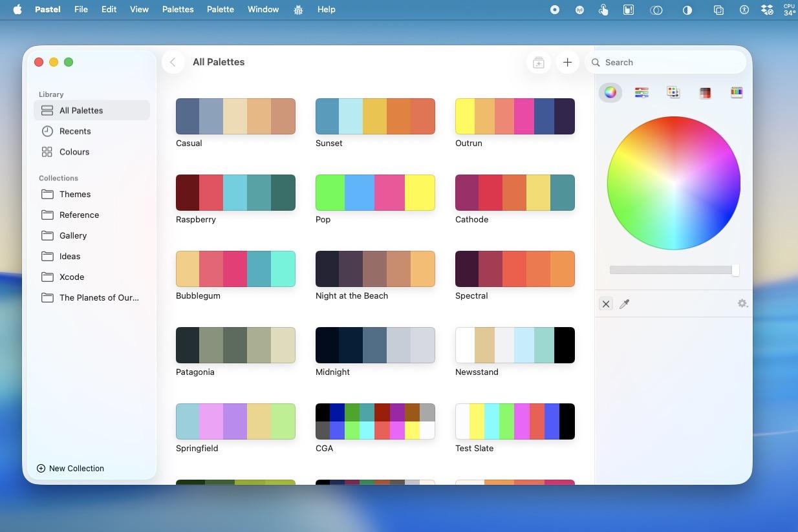Clear the colour well with the X button

pos(606,304)
